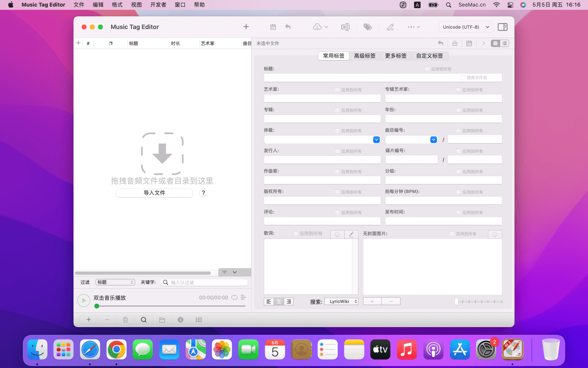This screenshot has width=588, height=368.
Task: Click the pencil edit icon in toolbar
Action: (x=390, y=27)
